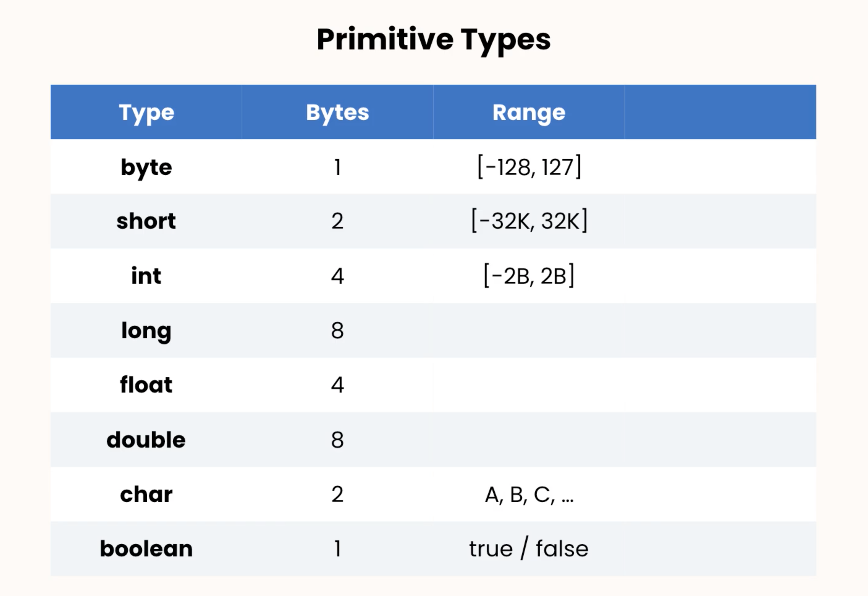Screen dimensions: 868x596
Task: Click the "Primitive Types" slide title
Action: click(x=434, y=40)
